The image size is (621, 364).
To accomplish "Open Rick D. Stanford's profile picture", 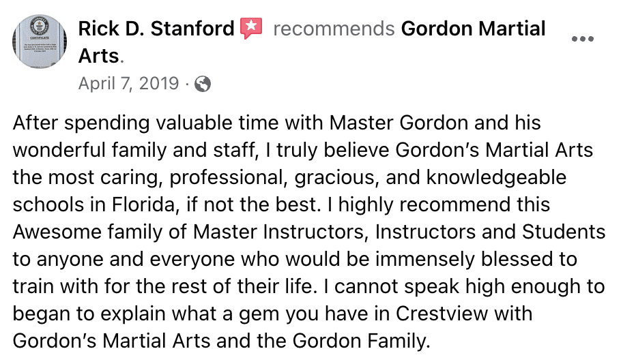I will point(40,41).
